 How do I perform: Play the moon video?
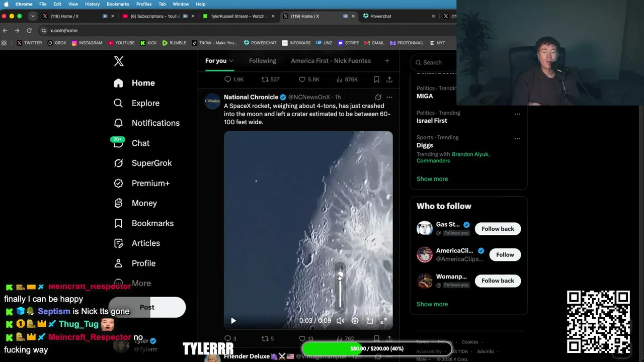coord(233,321)
